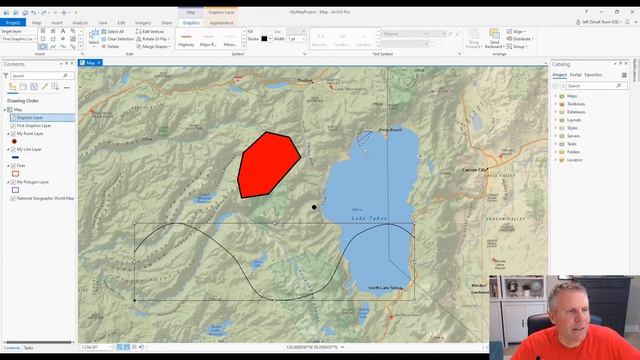
Task: Switch to the View ribbon tab
Action: coord(102,23)
